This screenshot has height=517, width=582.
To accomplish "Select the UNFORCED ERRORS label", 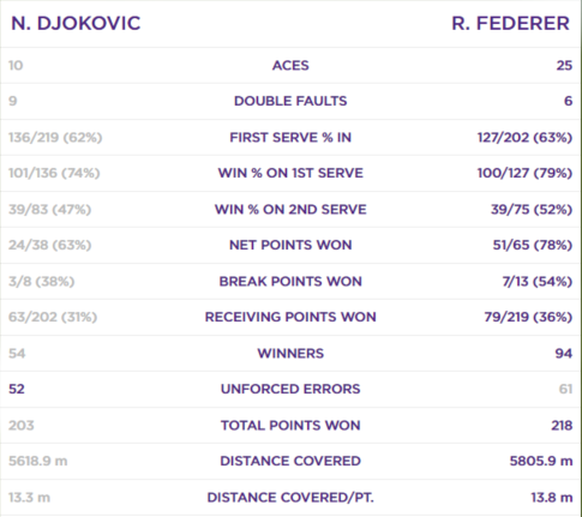I will coord(290,389).
